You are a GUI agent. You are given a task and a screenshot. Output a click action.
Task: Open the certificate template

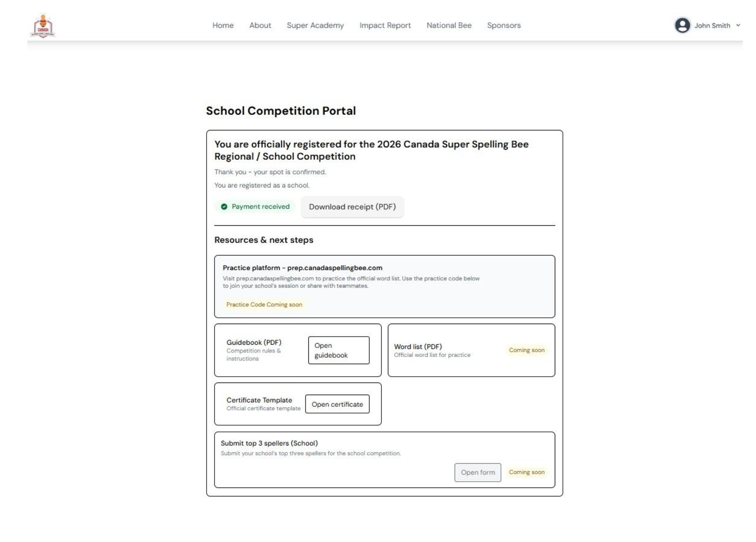click(x=337, y=404)
